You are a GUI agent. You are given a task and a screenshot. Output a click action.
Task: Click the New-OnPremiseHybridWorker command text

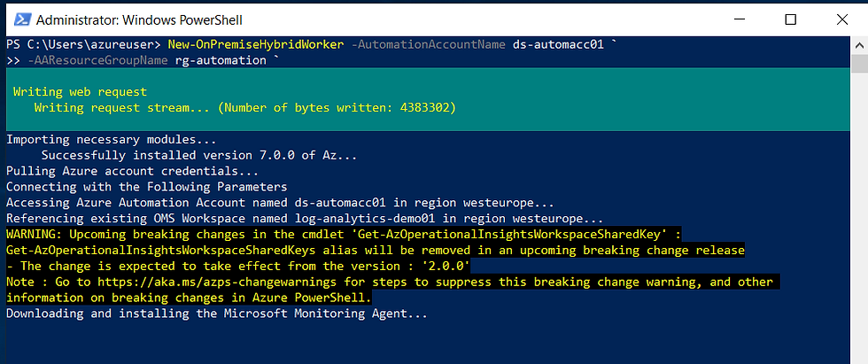[x=255, y=45]
